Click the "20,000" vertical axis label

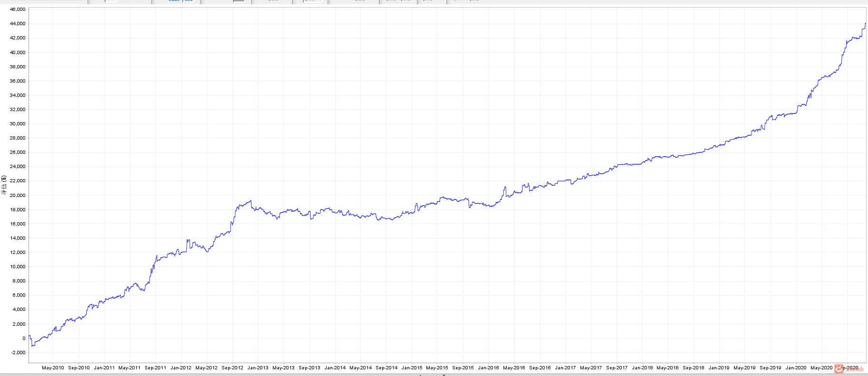click(x=18, y=195)
